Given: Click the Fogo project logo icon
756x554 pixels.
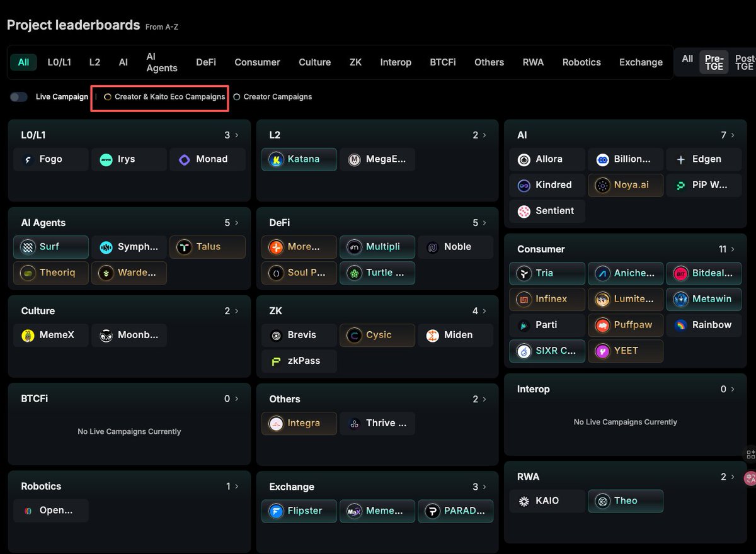Looking at the screenshot, I should click(x=28, y=159).
